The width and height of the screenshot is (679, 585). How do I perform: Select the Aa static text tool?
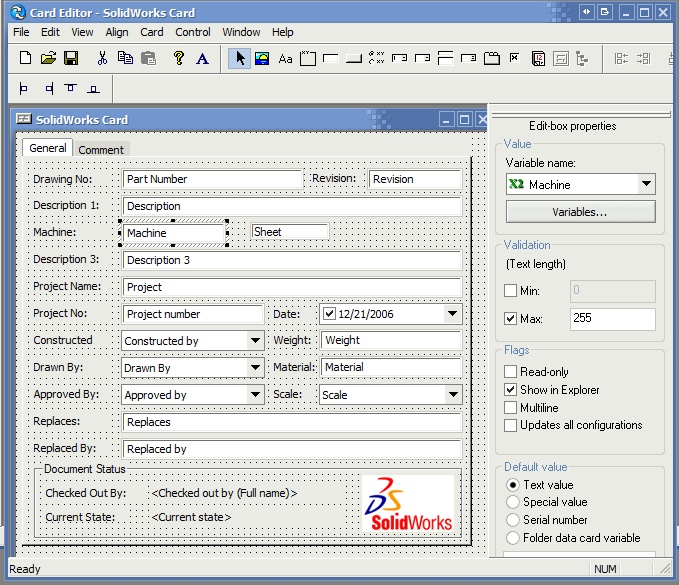click(285, 59)
